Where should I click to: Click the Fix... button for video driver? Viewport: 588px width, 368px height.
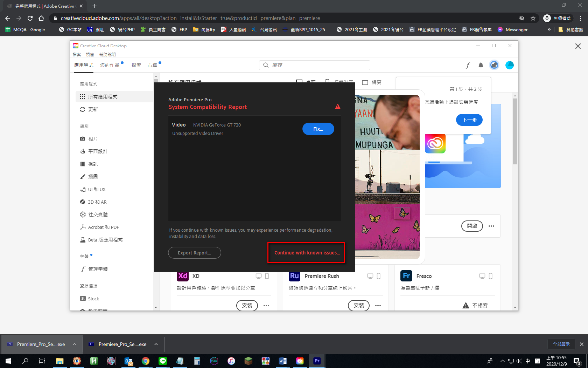coord(318,129)
